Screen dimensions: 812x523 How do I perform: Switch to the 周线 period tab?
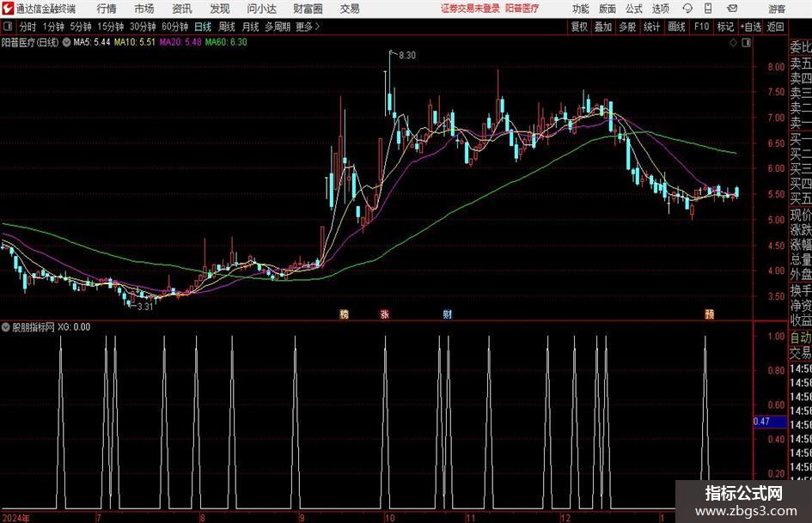(226, 27)
